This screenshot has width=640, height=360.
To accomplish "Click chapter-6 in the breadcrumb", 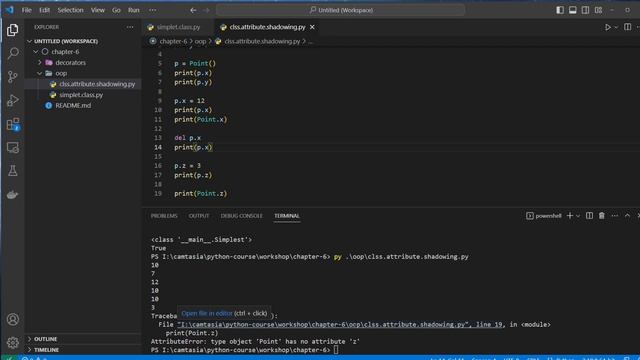I will 173,41.
